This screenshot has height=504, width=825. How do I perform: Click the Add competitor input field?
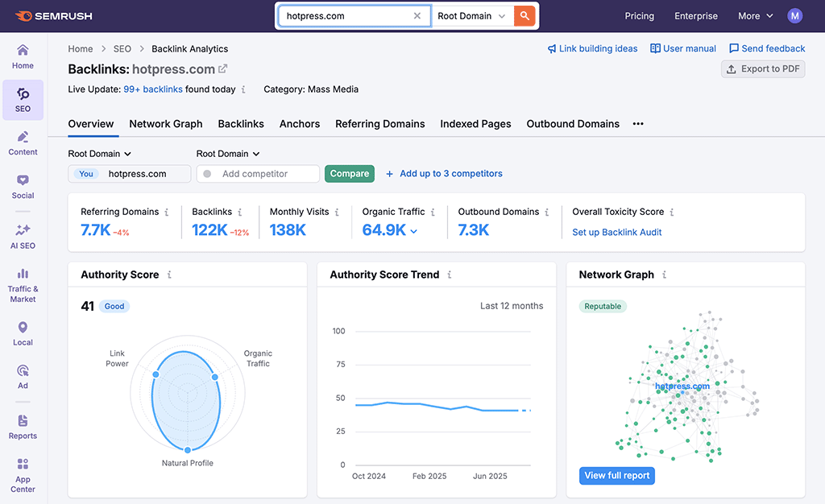point(258,173)
